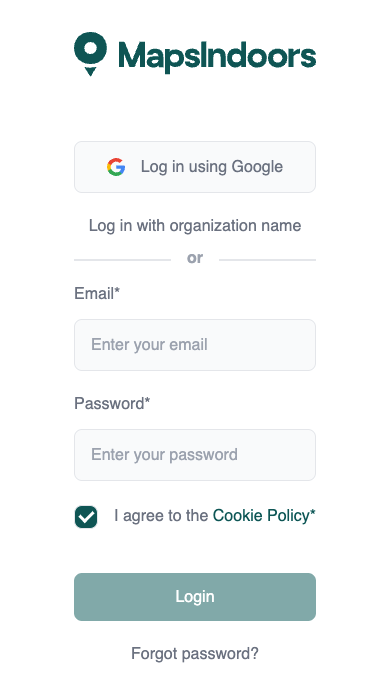
Task: Open the Cookie Policy link
Action: (x=261, y=516)
